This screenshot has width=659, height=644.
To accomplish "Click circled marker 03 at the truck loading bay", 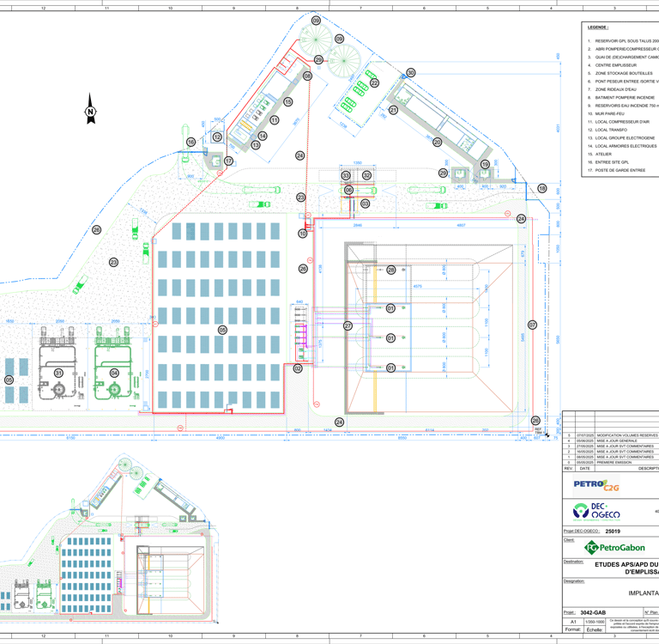I will click(365, 204).
